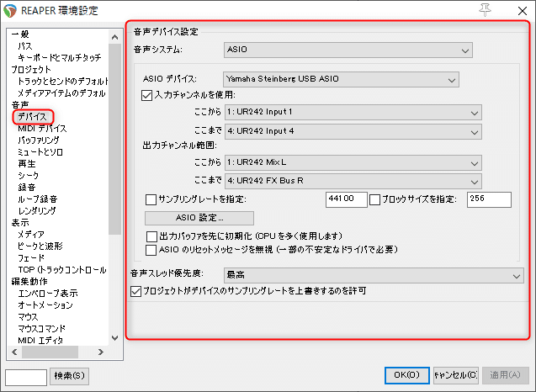The width and height of the screenshot is (536, 392).
Task: Click the キャンセル button
Action: click(456, 375)
